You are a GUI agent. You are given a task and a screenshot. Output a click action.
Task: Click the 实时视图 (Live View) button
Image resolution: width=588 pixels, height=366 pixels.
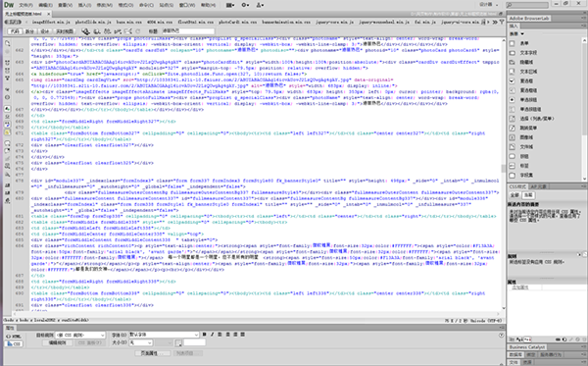tap(65, 31)
